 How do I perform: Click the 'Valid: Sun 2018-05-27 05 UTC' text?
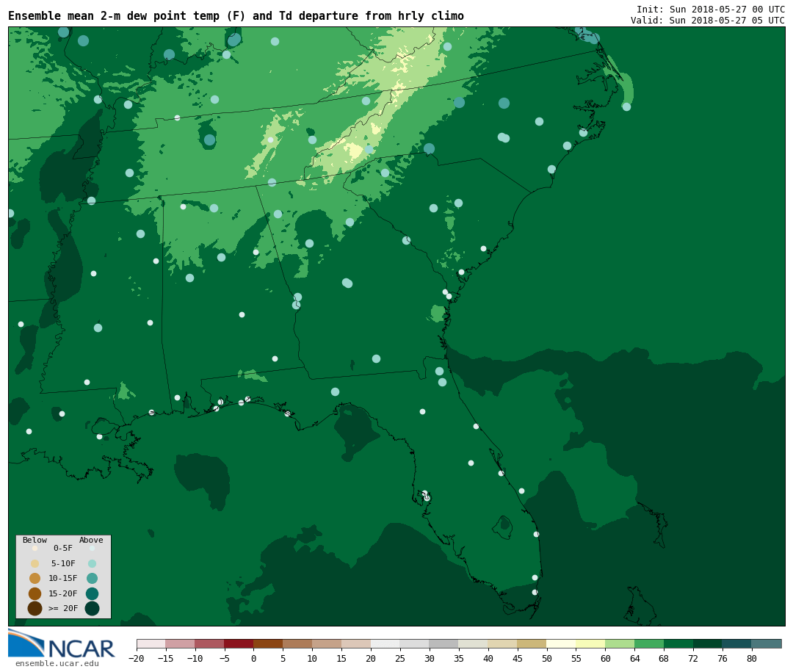tap(708, 21)
